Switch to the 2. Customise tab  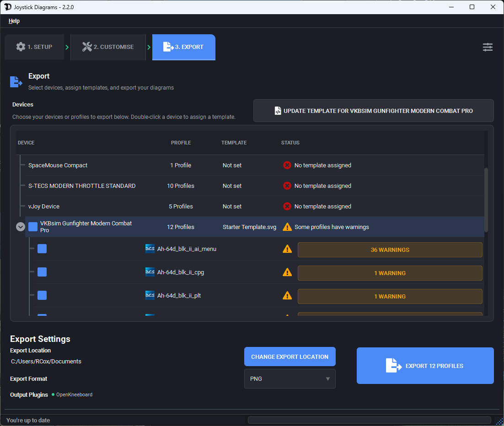click(108, 47)
